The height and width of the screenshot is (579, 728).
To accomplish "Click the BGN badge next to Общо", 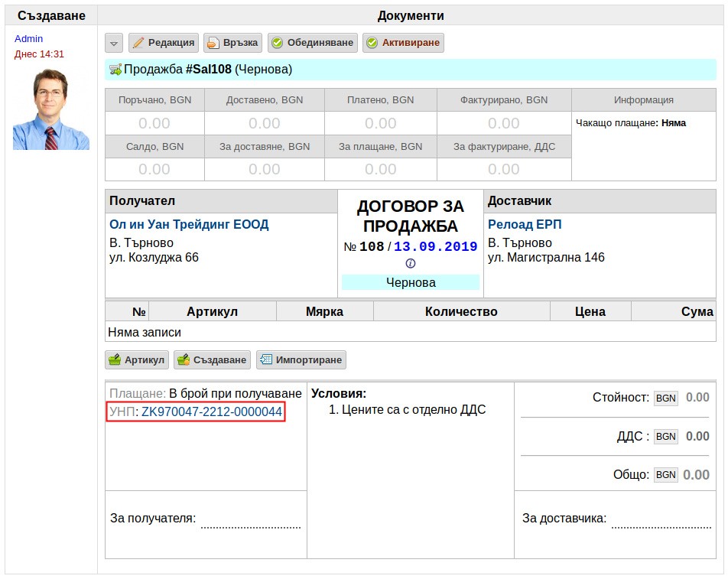I will pos(666,474).
